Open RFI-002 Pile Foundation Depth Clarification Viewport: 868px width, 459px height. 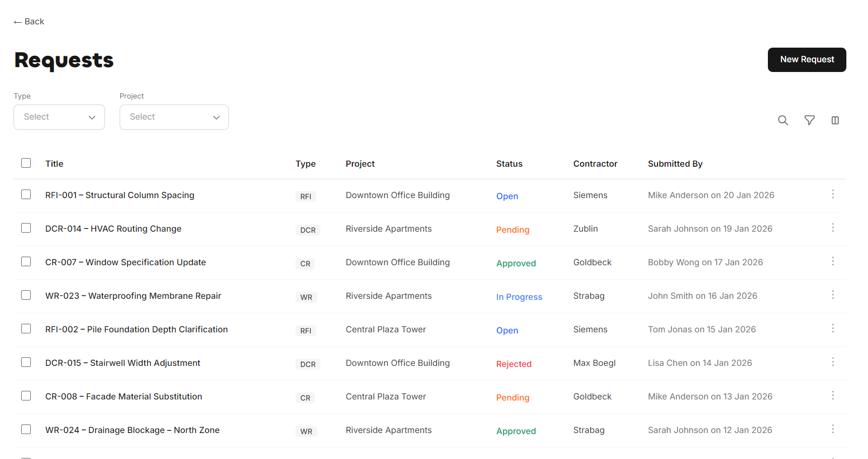[136, 329]
